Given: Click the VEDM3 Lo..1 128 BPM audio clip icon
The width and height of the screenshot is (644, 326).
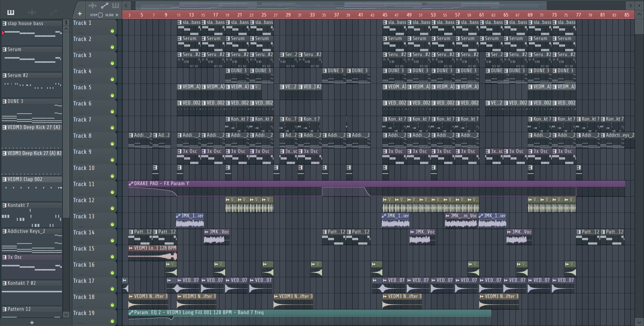Looking at the screenshot, I should click(x=131, y=248).
